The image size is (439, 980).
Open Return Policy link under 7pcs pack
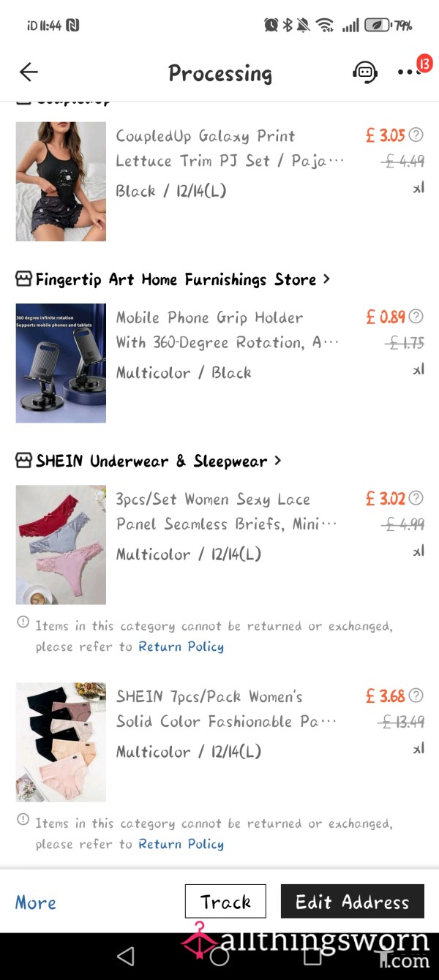tap(181, 844)
